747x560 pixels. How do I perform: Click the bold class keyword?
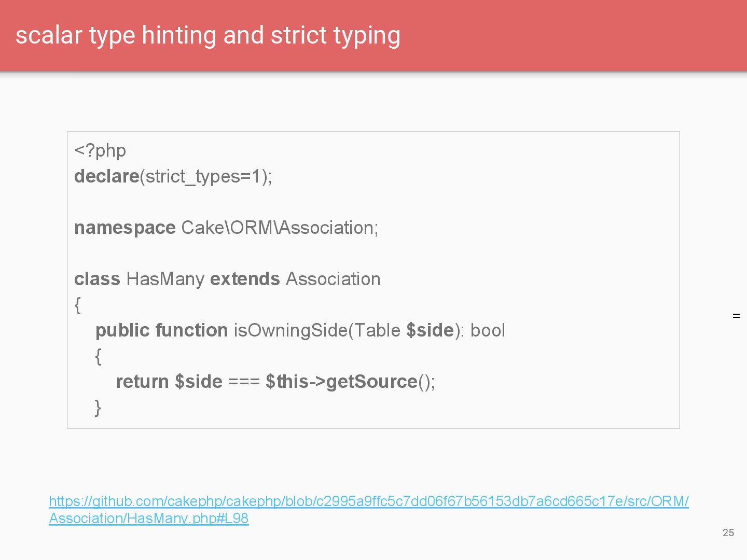tap(97, 279)
